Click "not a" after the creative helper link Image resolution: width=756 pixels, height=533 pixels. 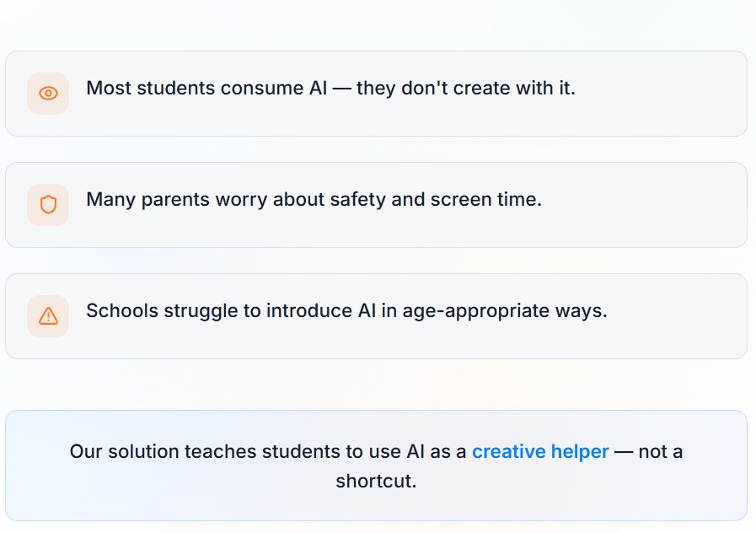[x=661, y=452]
